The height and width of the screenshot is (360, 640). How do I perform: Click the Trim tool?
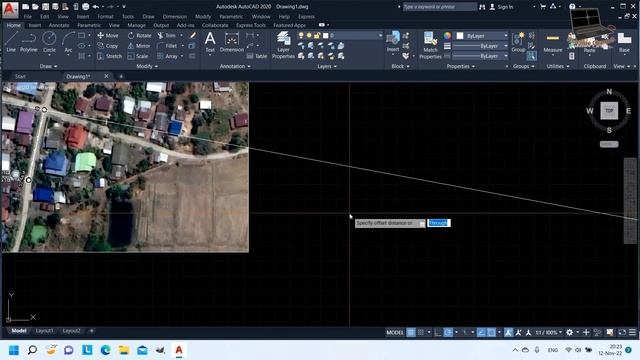coord(167,36)
